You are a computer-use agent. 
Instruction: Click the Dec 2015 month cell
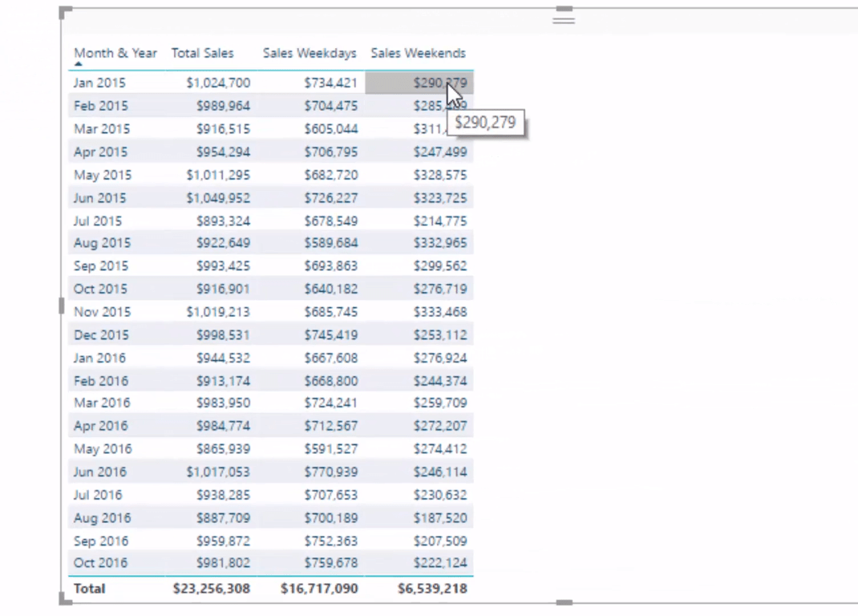click(x=101, y=334)
